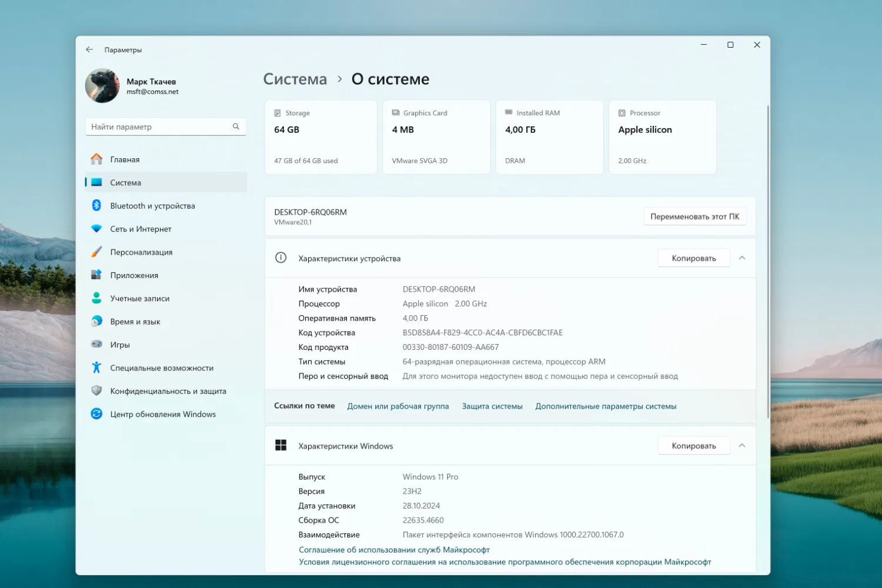Open Центр обновления Windows
Screen dimensions: 882x588
click(x=166, y=414)
